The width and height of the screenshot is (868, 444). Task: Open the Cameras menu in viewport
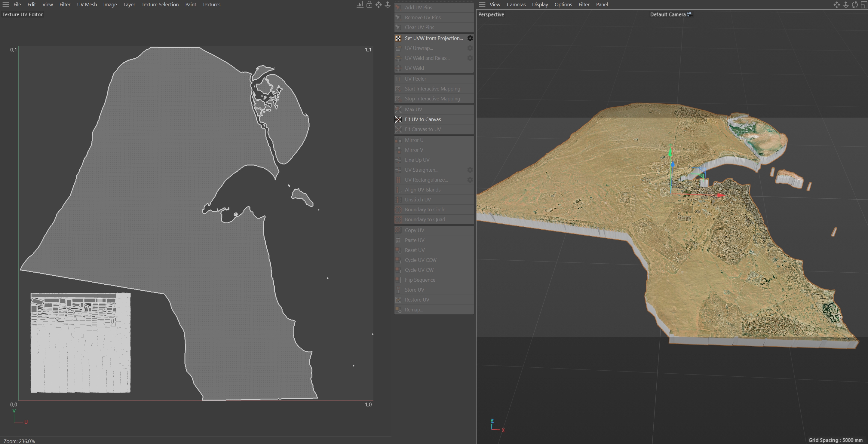point(516,5)
